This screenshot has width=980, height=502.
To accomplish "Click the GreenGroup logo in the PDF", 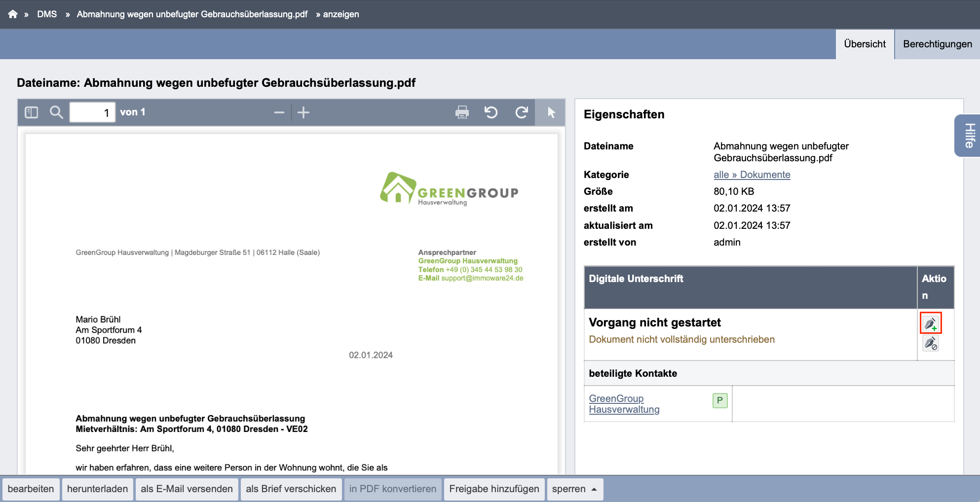I will click(x=449, y=188).
